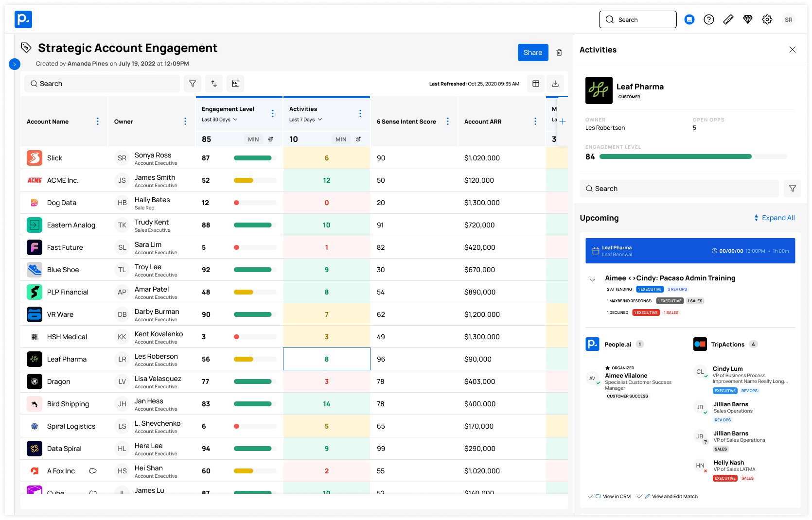Click attendee Helly Nash

[728, 463]
